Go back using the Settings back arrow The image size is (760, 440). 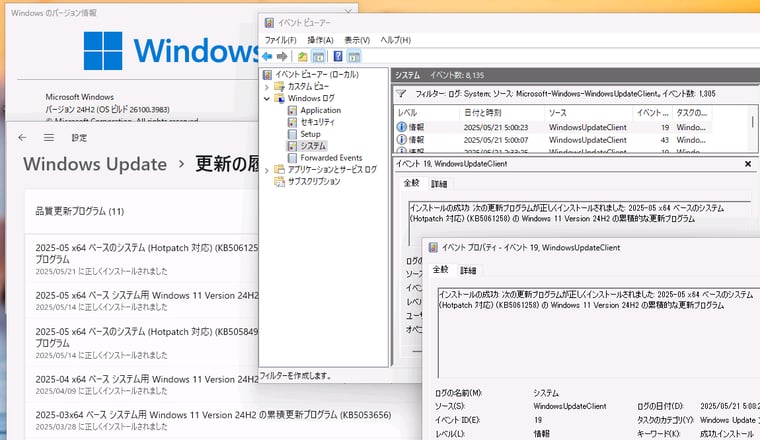coord(22,138)
